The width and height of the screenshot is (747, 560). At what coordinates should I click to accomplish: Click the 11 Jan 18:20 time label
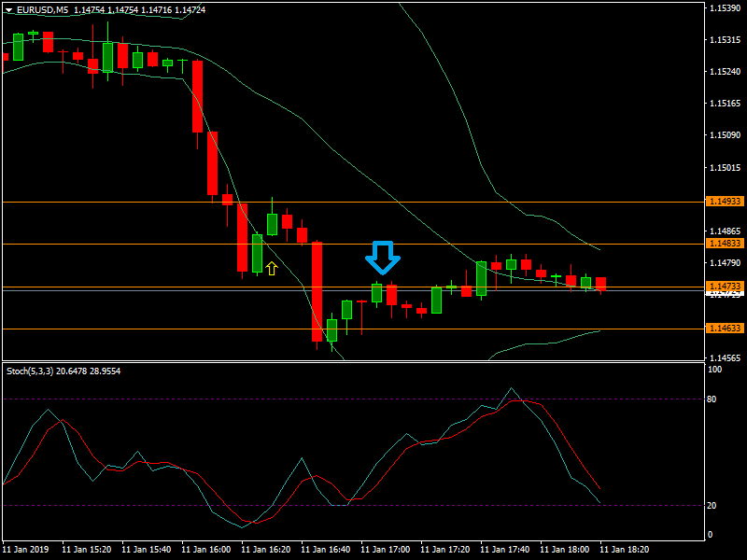pos(624,550)
